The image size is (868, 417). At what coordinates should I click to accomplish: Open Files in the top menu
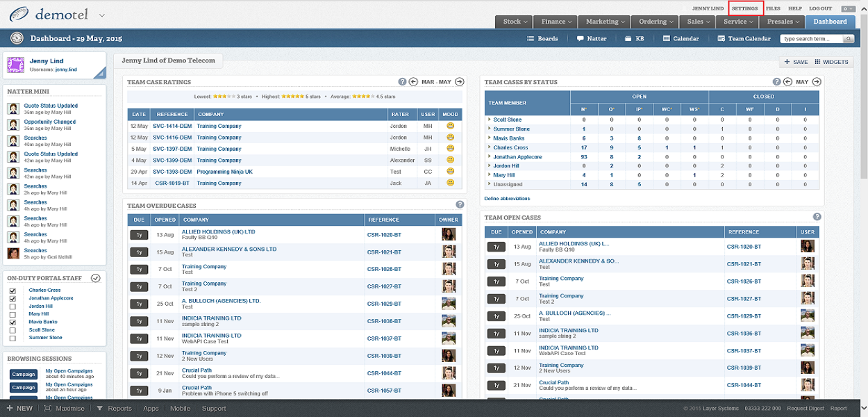[x=773, y=8]
